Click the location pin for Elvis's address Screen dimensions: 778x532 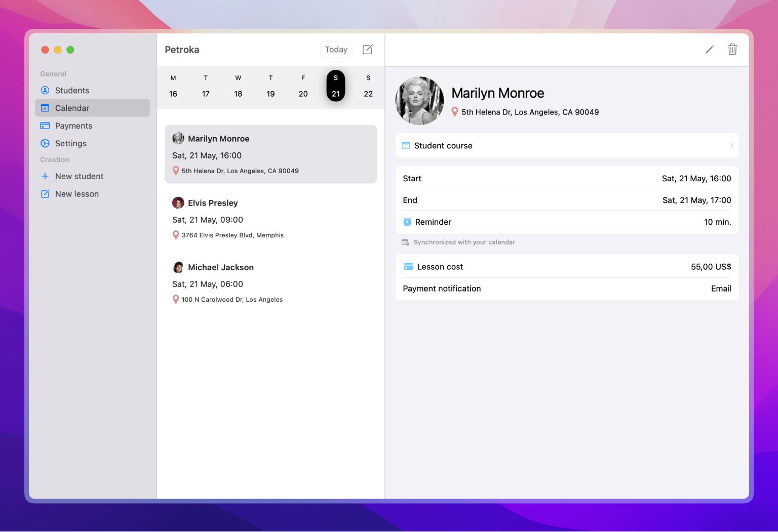176,235
